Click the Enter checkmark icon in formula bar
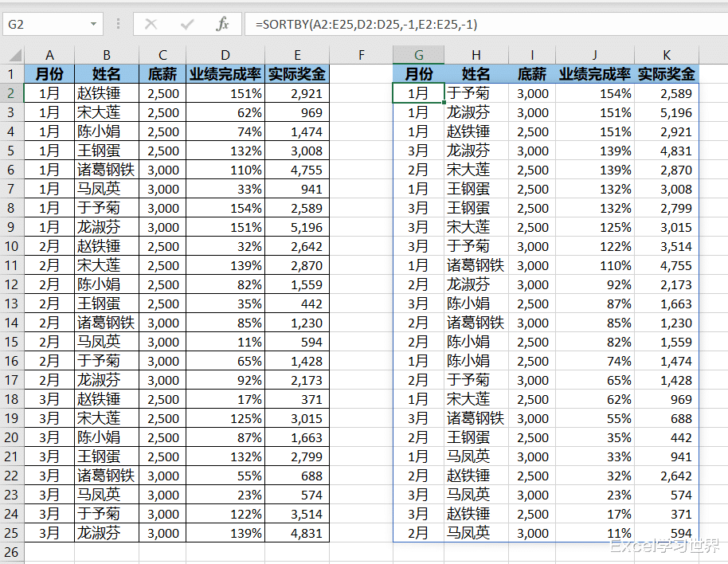This screenshot has width=728, height=564. [x=186, y=23]
